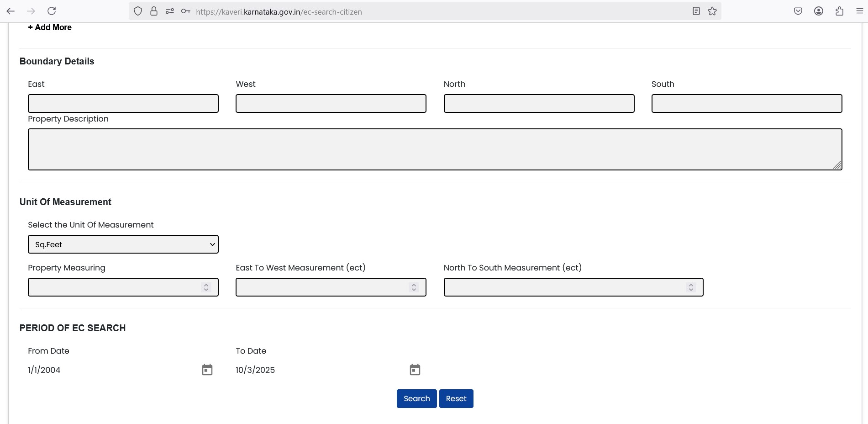This screenshot has height=424, width=868.
Task: Click the North To South Measurement spinner
Action: (691, 287)
